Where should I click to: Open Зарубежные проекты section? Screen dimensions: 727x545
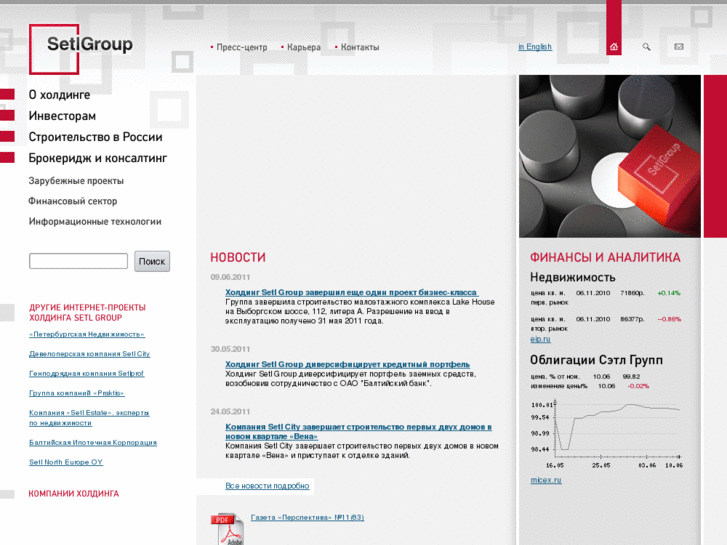76,181
